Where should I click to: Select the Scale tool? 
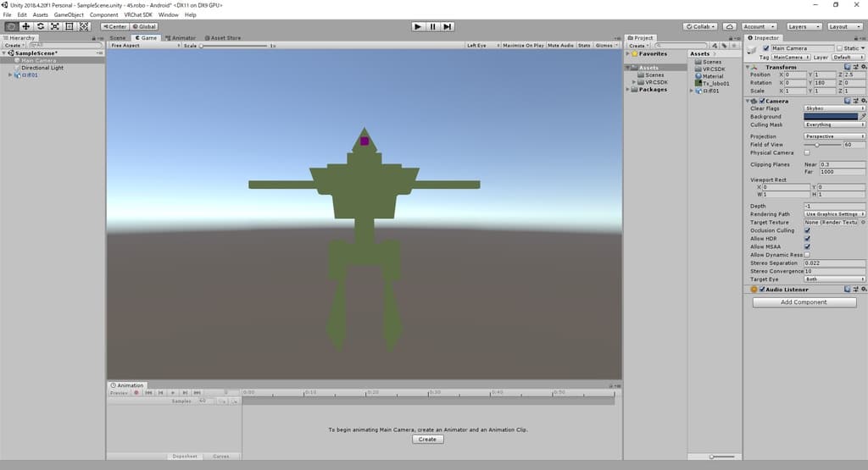pyautogui.click(x=55, y=26)
